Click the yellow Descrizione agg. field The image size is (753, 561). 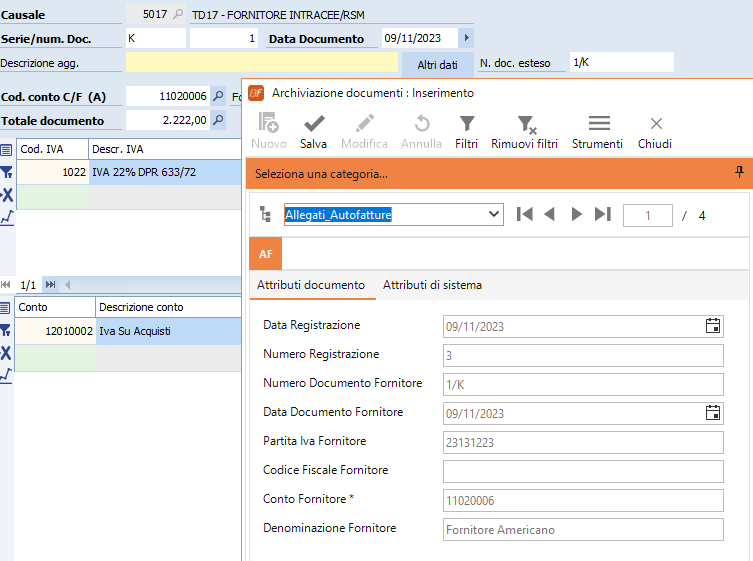[262, 62]
